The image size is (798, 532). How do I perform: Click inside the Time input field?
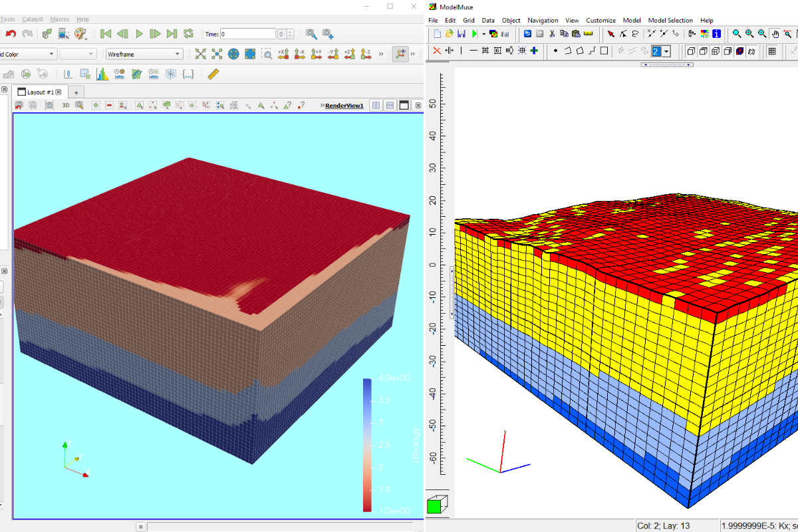tap(248, 33)
